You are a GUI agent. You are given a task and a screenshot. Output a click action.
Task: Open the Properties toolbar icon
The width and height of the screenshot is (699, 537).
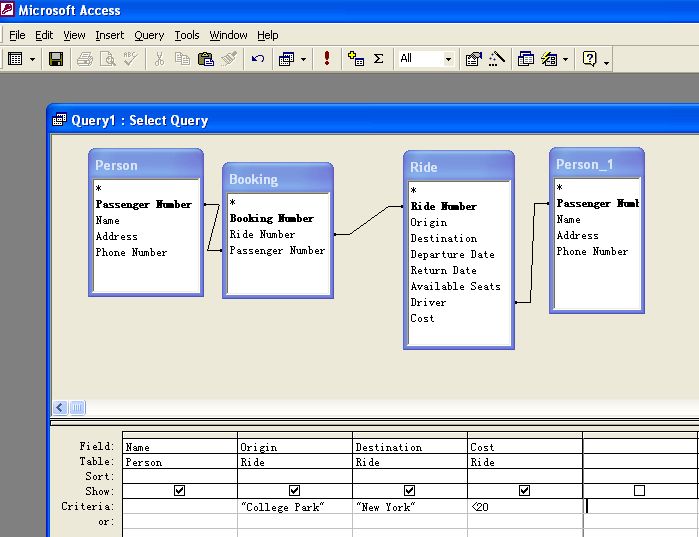pos(473,59)
